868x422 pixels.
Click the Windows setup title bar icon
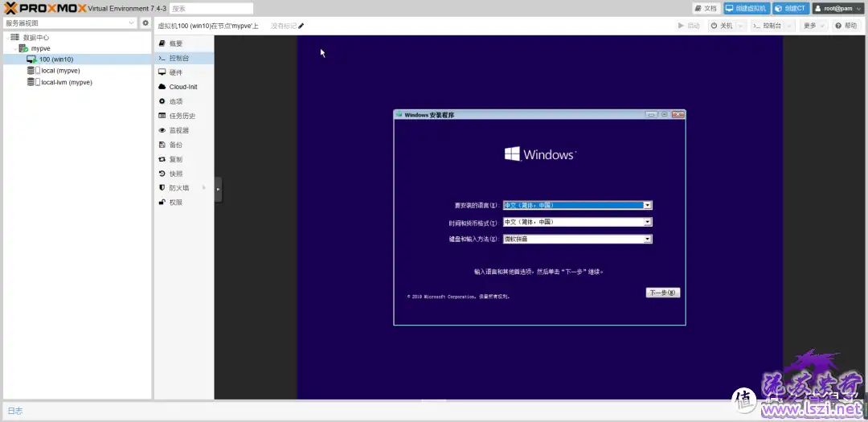[399, 115]
